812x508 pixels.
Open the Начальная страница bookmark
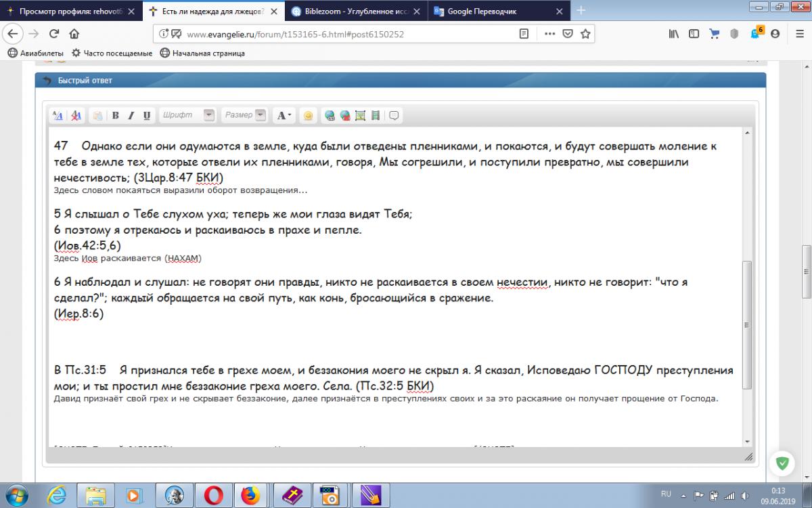click(202, 53)
